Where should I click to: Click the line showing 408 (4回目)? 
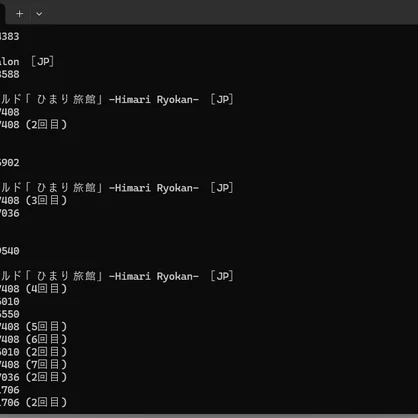(33, 289)
